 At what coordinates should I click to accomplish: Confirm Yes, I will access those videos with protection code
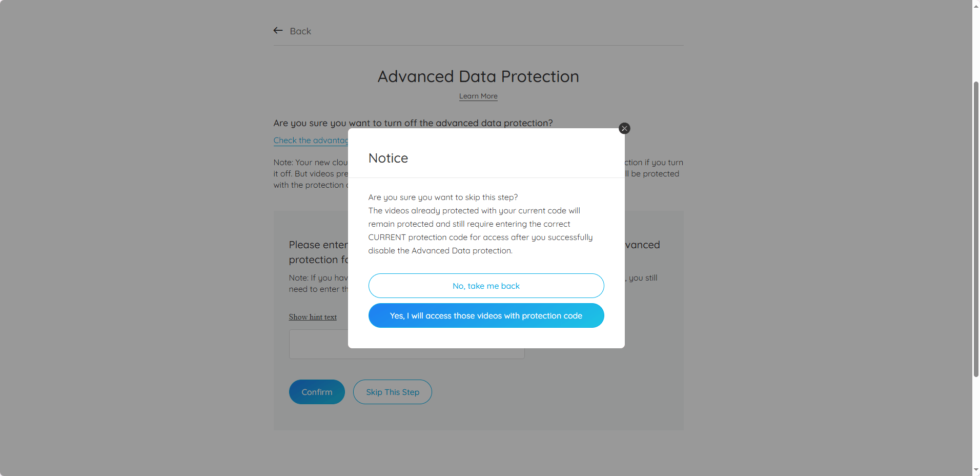coord(486,315)
